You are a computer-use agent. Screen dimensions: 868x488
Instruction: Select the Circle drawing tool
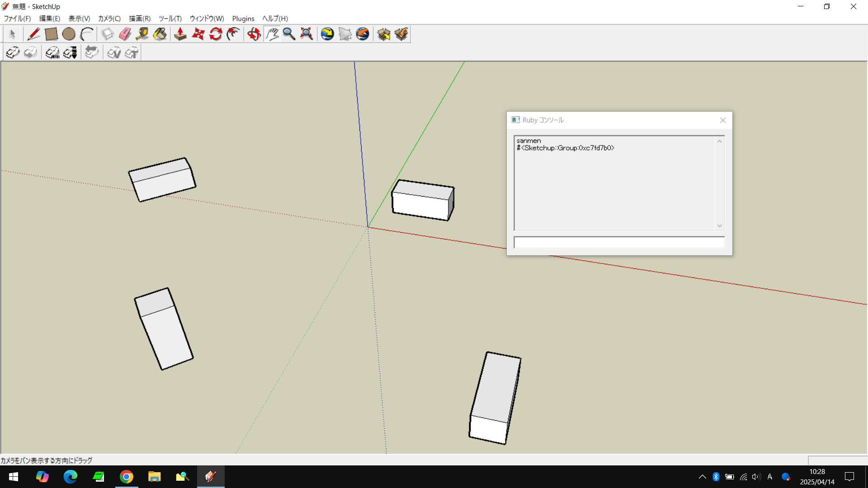click(x=69, y=34)
